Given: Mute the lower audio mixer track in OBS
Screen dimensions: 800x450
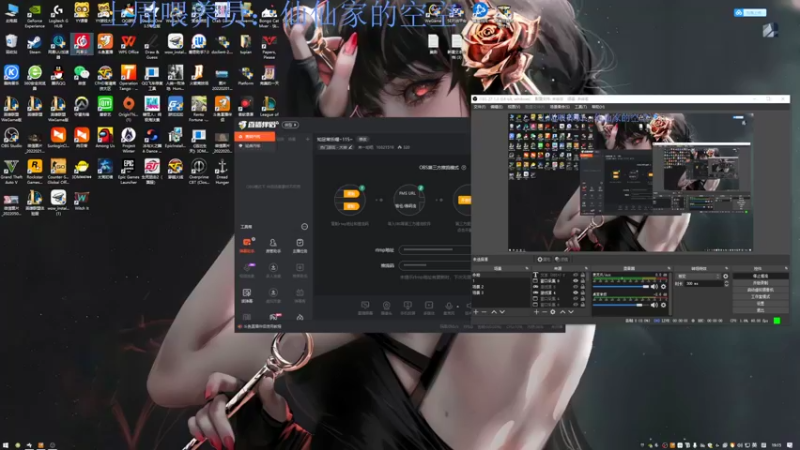Looking at the screenshot, I should click(654, 305).
